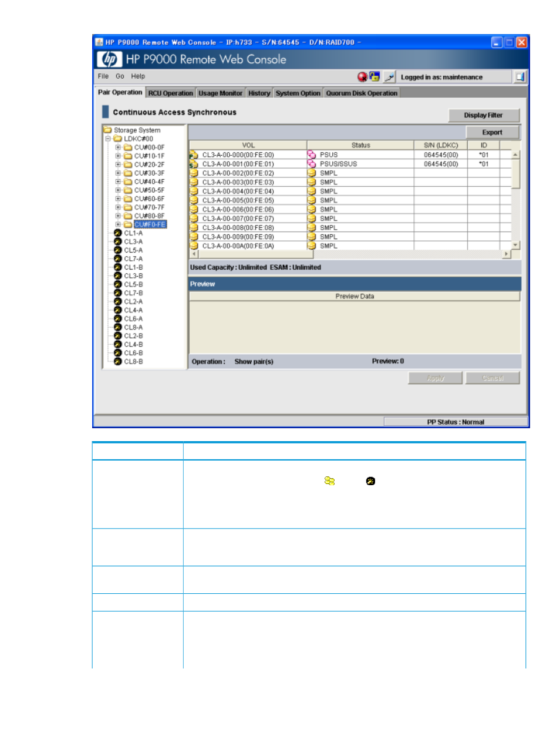Select port CL5-B icon in tree
The height and width of the screenshot is (746, 560).
pyautogui.click(x=117, y=284)
